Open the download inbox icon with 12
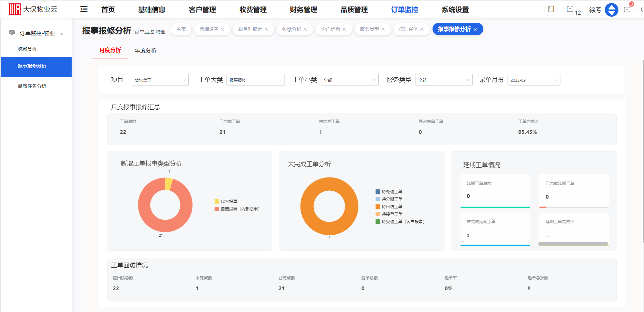The height and width of the screenshot is (312, 644). tap(570, 9)
